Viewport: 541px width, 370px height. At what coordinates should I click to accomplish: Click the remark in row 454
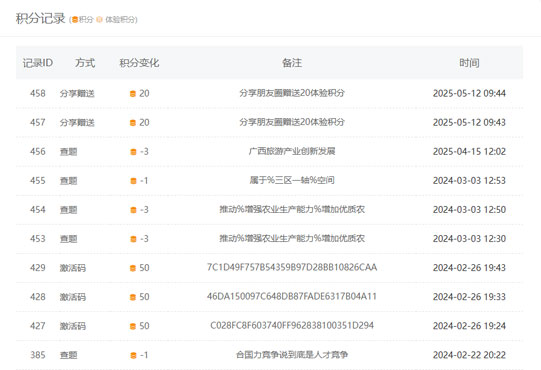pos(292,209)
